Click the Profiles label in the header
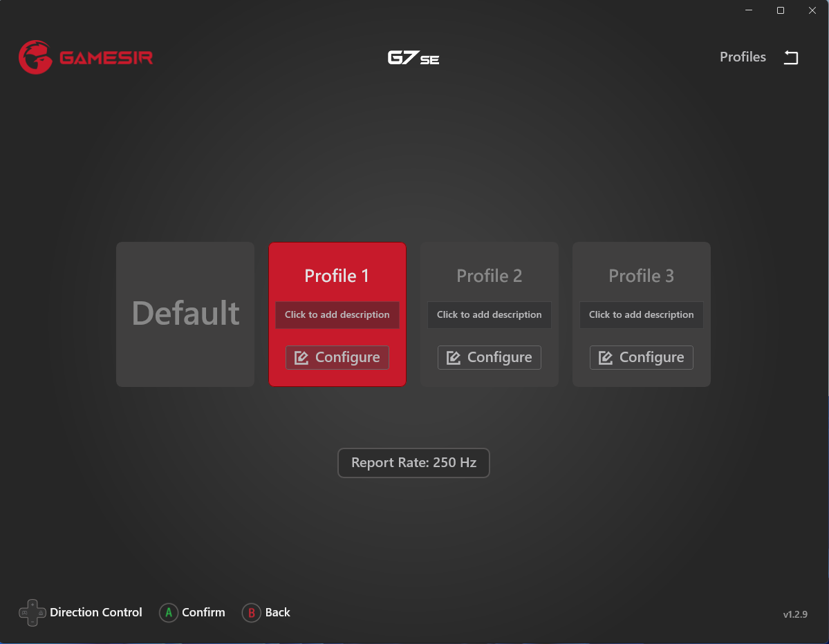The width and height of the screenshot is (829, 644). [743, 57]
